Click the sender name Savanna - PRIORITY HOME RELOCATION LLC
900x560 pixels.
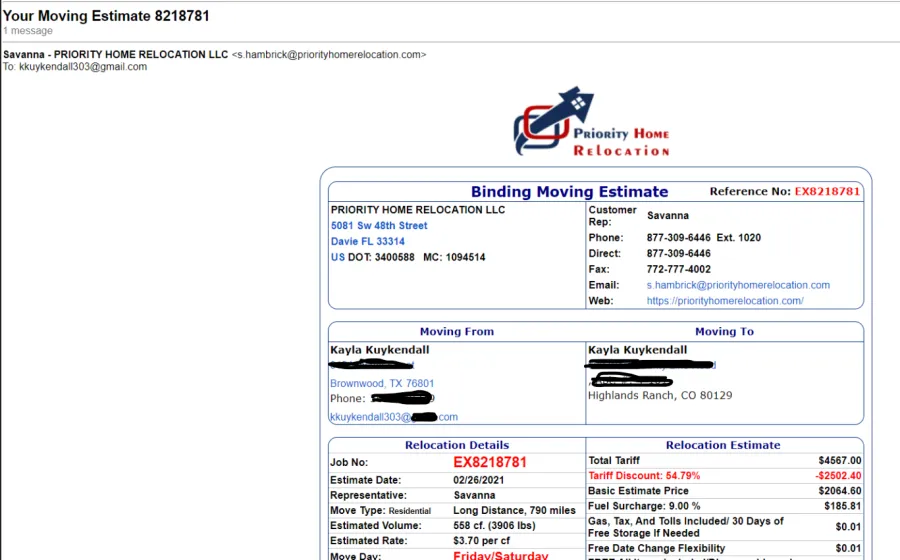[115, 55]
